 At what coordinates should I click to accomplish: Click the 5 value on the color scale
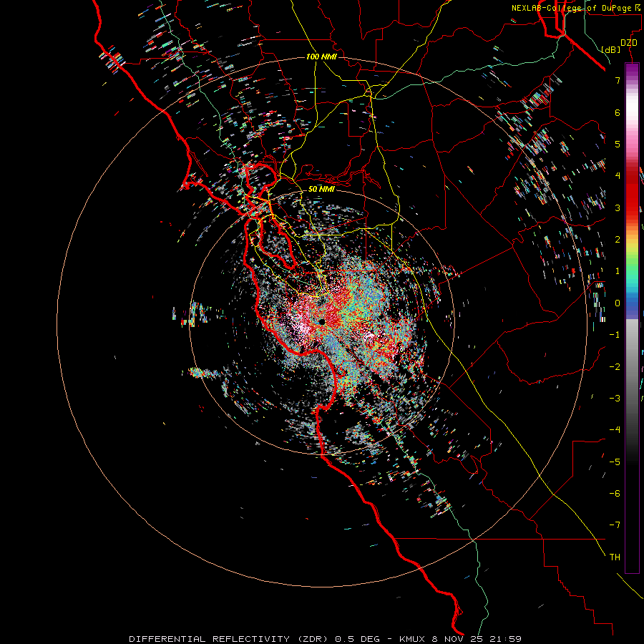pyautogui.click(x=618, y=144)
